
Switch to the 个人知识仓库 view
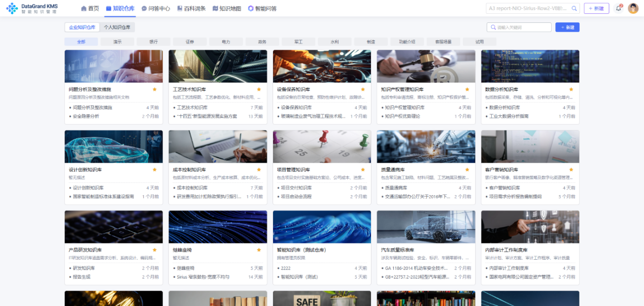(x=117, y=27)
